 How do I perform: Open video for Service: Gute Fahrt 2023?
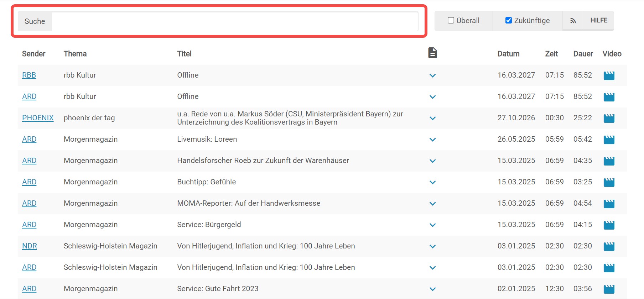609,289
